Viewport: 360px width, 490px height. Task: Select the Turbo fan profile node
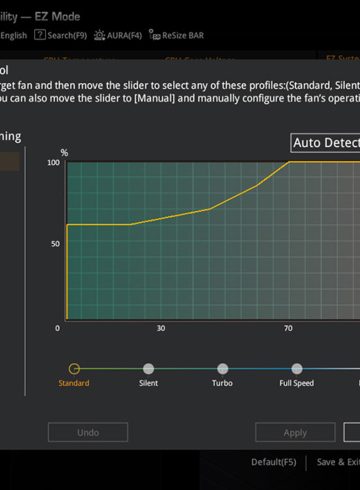[x=222, y=369]
